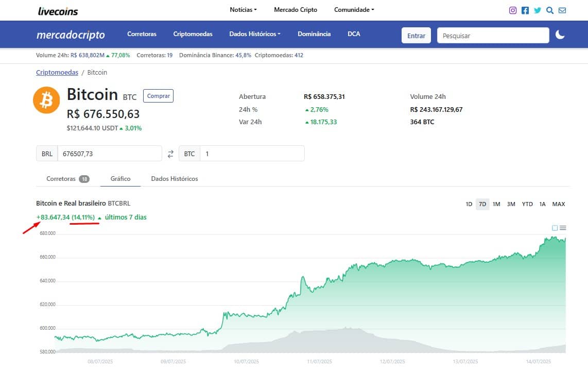Click the +83.647,34 (14,11%) change text

click(x=65, y=217)
